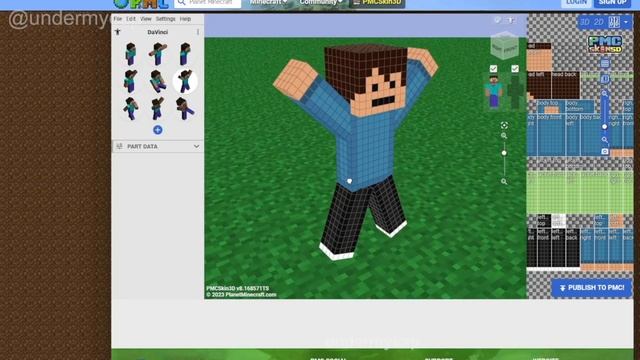The height and width of the screenshot is (360, 640).
Task: Switch to split view layout icon
Action: (614, 22)
